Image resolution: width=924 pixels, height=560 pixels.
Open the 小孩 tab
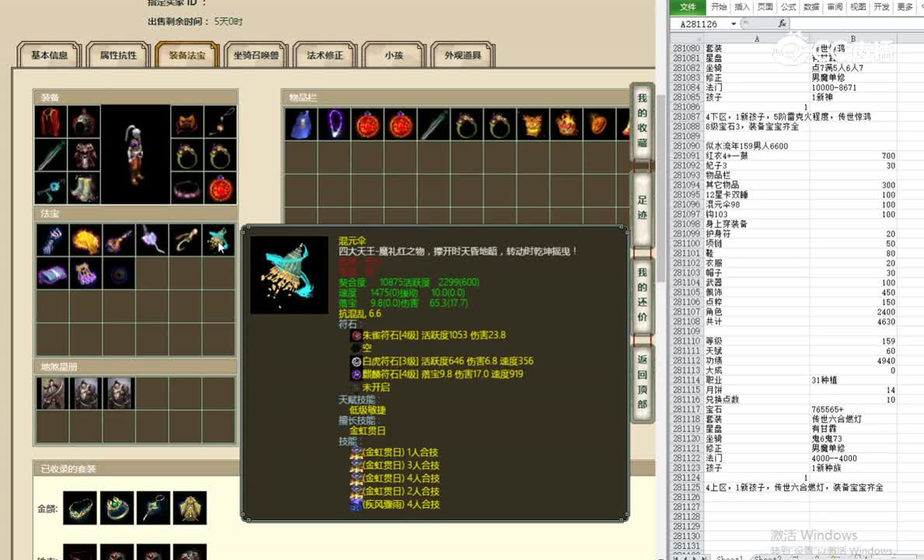coord(394,54)
